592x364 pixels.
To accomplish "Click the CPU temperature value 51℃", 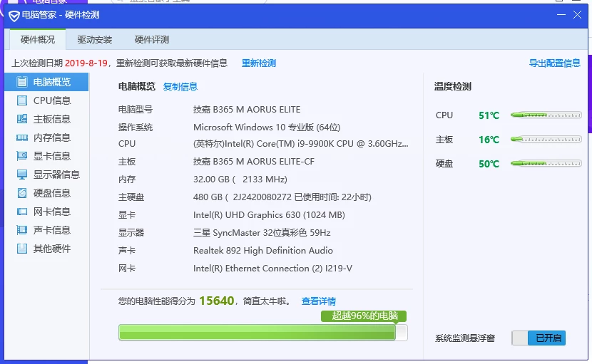I will pyautogui.click(x=489, y=115).
